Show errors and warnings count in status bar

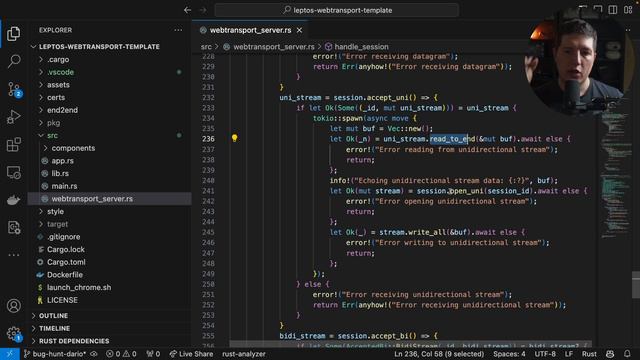tap(121, 354)
